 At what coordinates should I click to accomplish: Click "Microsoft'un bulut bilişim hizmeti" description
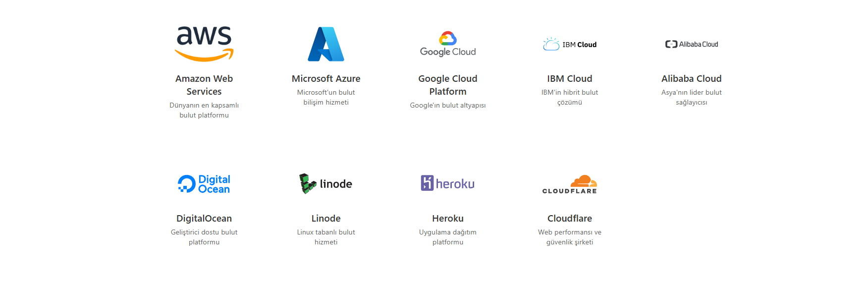coord(326,97)
